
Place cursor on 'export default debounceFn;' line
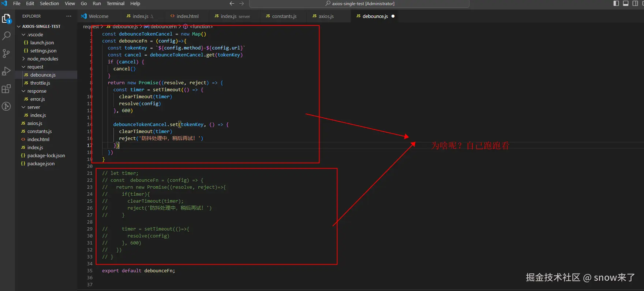pyautogui.click(x=138, y=270)
